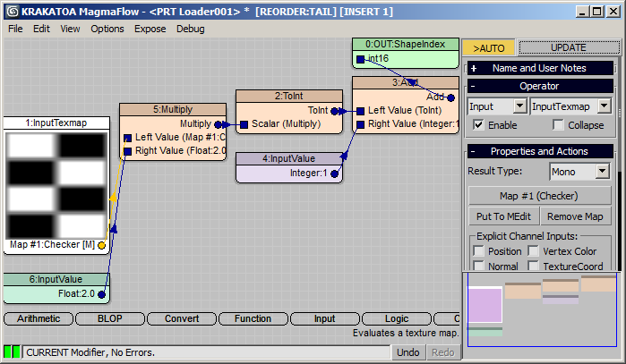Click the Float:2.0 output socket of node 6
The image size is (626, 364).
pos(101,294)
